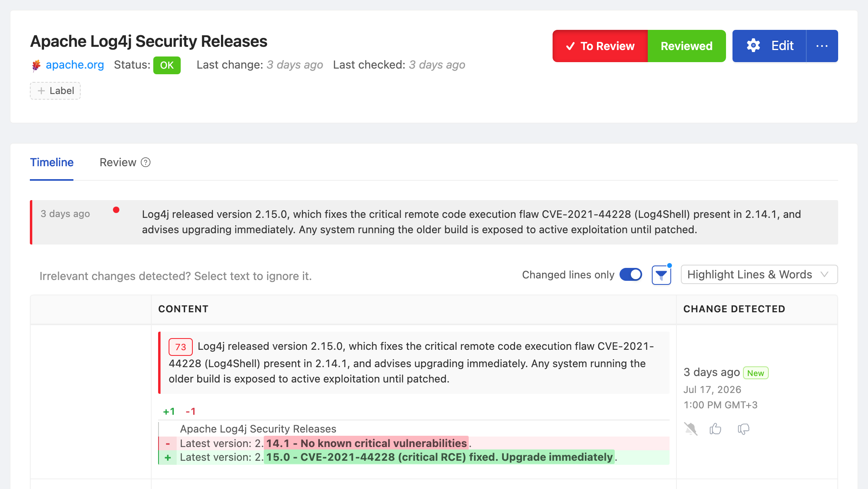Click the 'Last change: 3 days ago' text
This screenshot has height=489, width=868.
[260, 65]
